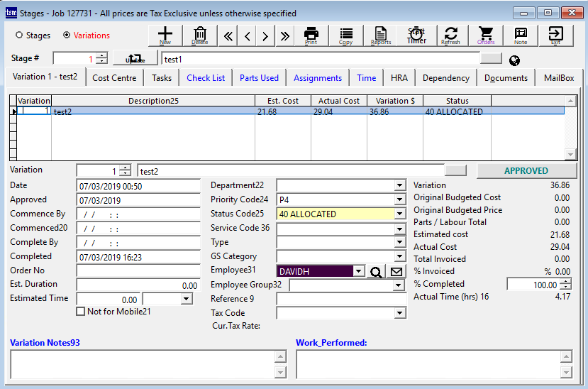This screenshot has height=389, width=588.
Task: Click the Update button beside Stage number
Action: [x=135, y=60]
